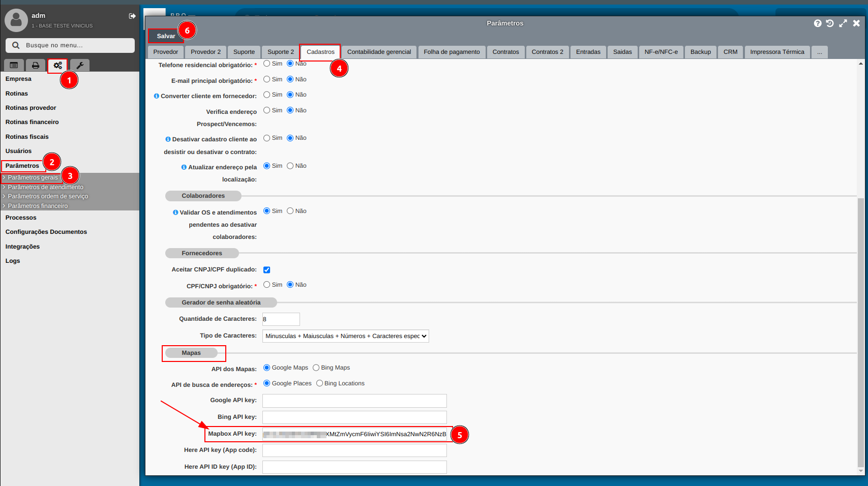Select Sim for Converter cliente em fornecedor
Viewport: 868px width, 486px height.
pyautogui.click(x=266, y=95)
